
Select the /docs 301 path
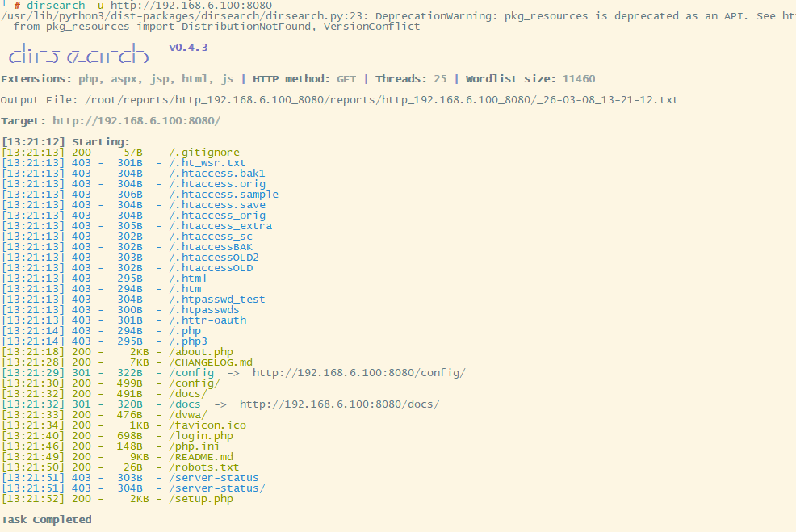click(185, 404)
